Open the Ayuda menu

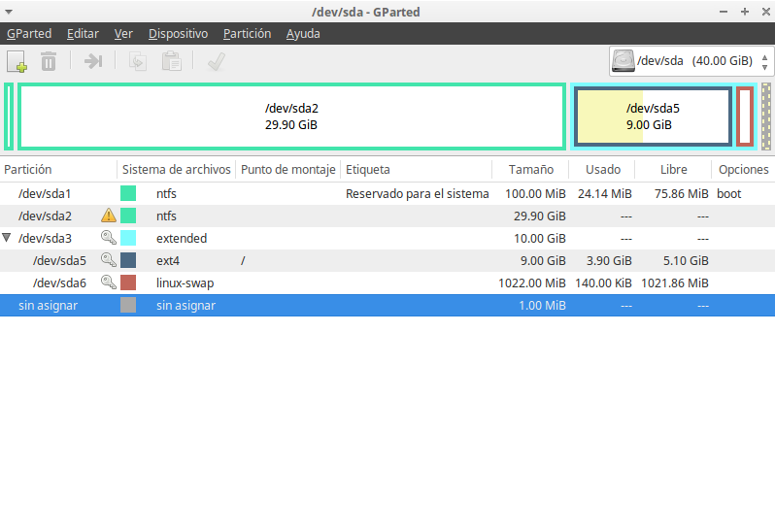[x=303, y=34]
